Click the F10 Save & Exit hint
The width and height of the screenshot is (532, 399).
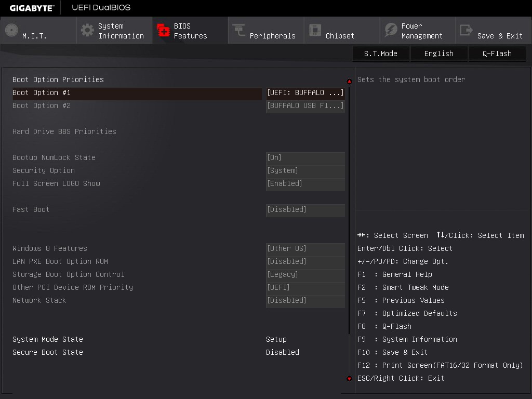(x=392, y=353)
